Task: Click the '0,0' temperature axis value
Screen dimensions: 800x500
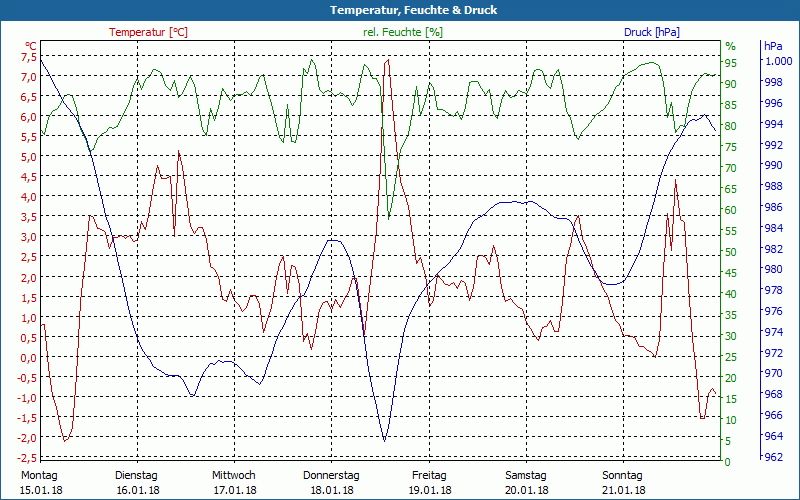Action: 29,357
